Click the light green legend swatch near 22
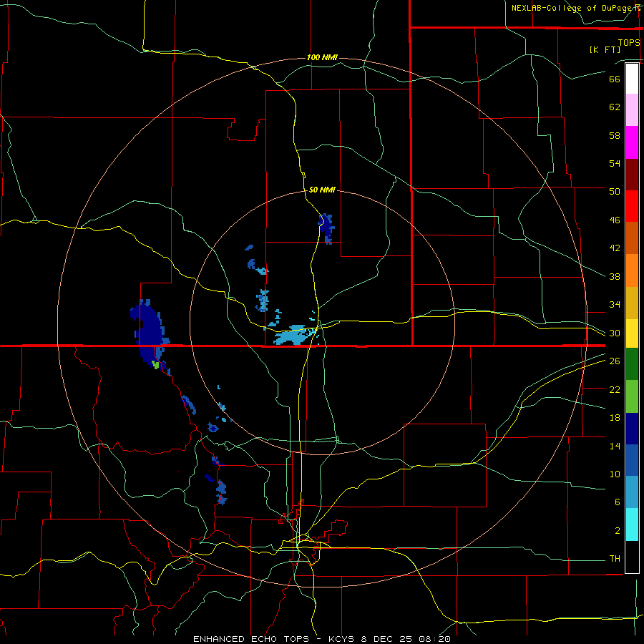 (x=632, y=396)
